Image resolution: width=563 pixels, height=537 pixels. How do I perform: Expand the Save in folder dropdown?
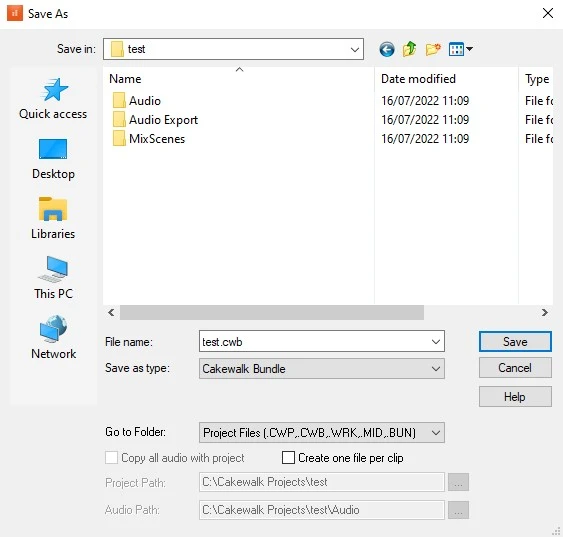(233, 49)
